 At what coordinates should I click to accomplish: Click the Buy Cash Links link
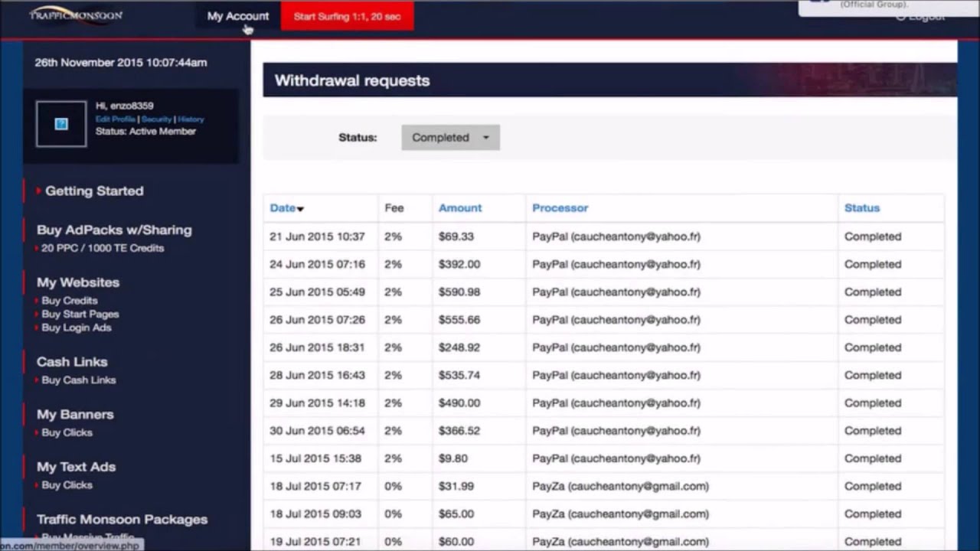tap(79, 380)
